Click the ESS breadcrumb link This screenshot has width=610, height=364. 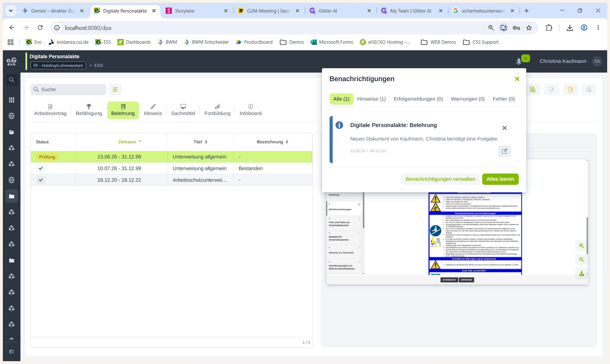(x=99, y=65)
